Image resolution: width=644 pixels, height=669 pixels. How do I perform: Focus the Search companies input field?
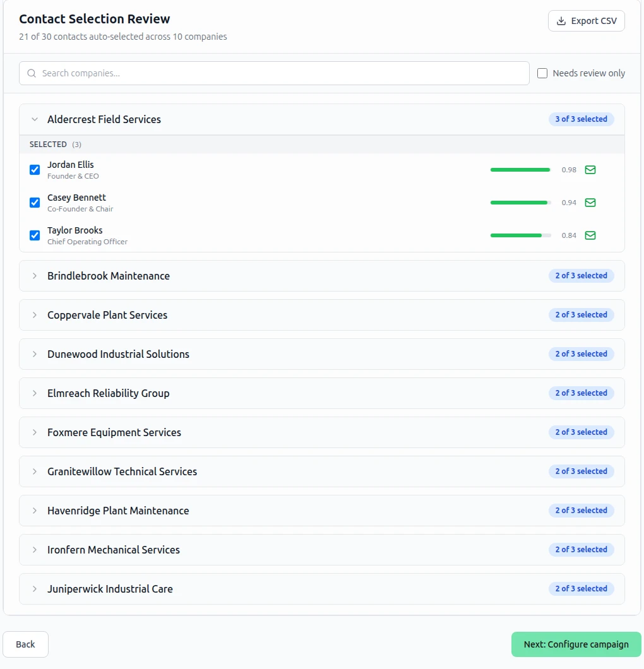[x=274, y=73]
